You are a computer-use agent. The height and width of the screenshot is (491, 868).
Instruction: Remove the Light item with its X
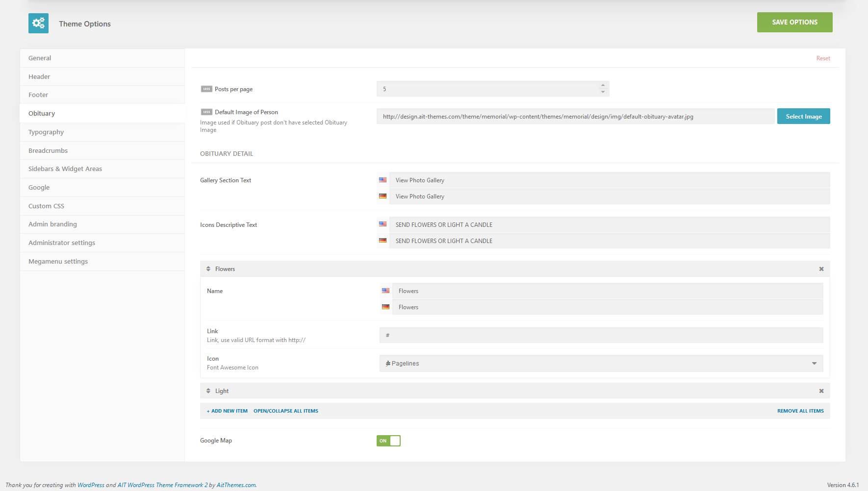point(821,391)
